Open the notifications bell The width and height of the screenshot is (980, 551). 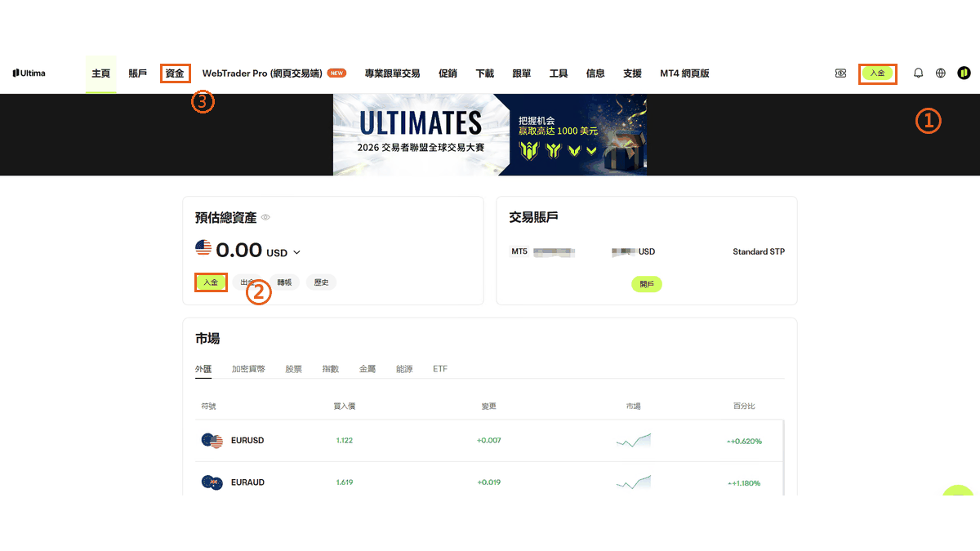pyautogui.click(x=919, y=73)
